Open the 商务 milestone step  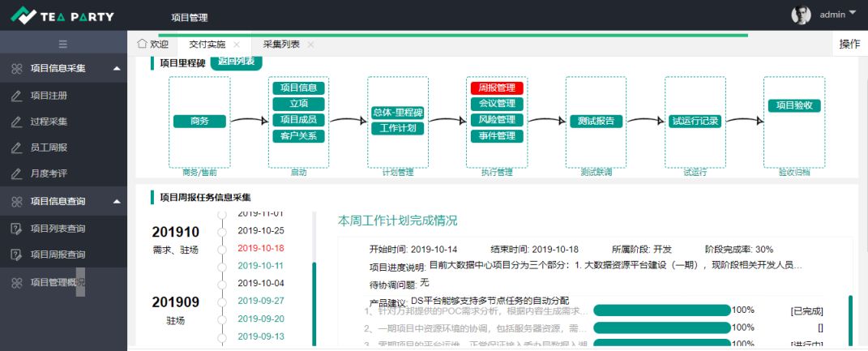click(199, 122)
